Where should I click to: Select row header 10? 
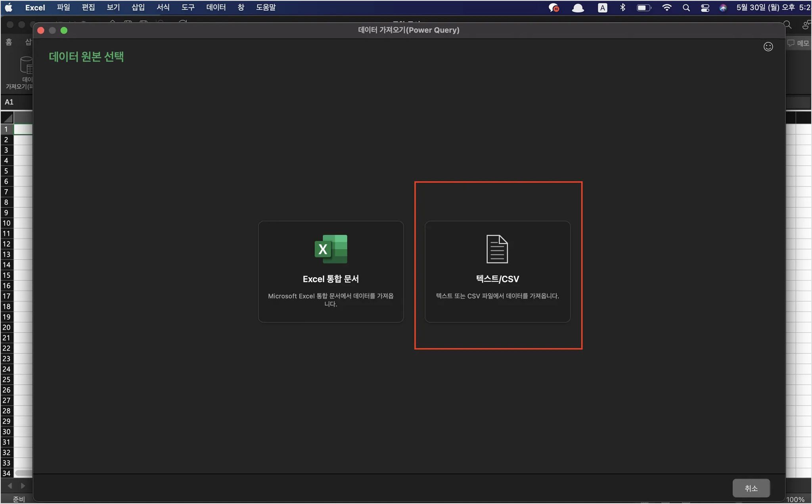[x=6, y=223]
